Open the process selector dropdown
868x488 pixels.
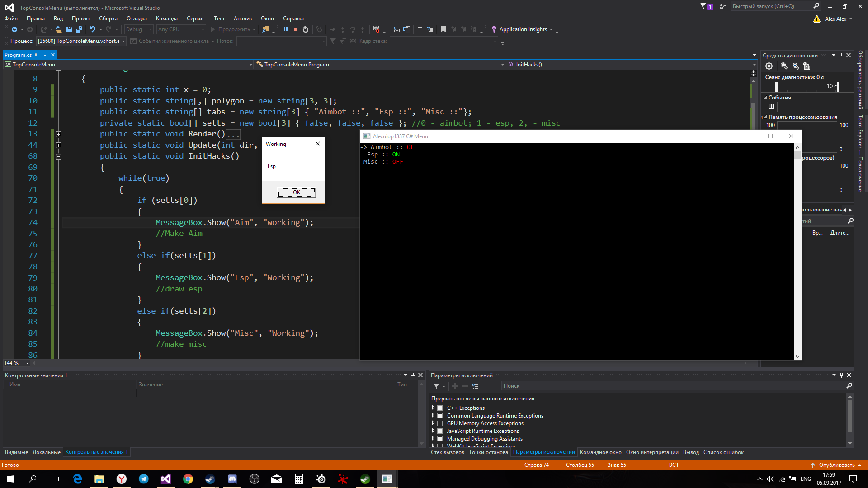click(81, 41)
